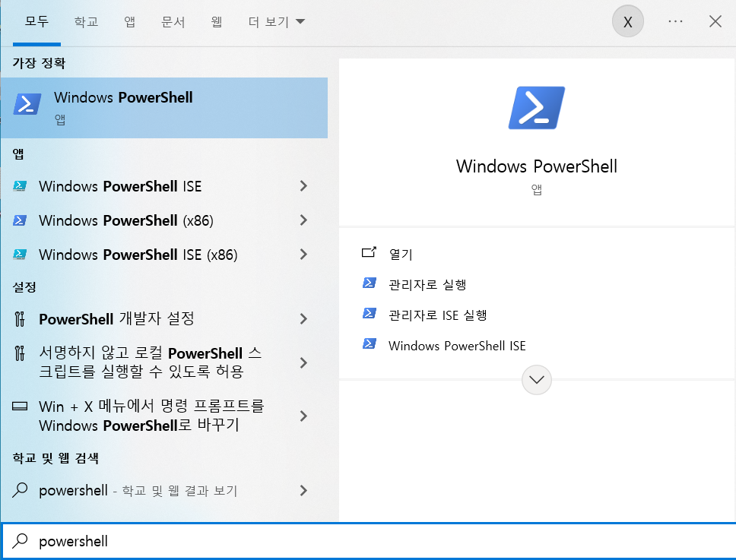The image size is (736, 560).
Task: Click the magnifier icon beside powershell web result
Action: (20, 489)
